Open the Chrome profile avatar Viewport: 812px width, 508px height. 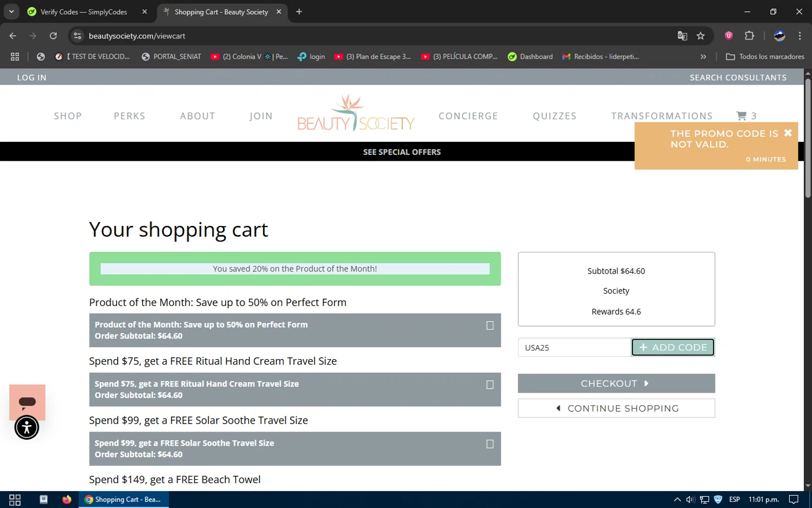pos(780,36)
